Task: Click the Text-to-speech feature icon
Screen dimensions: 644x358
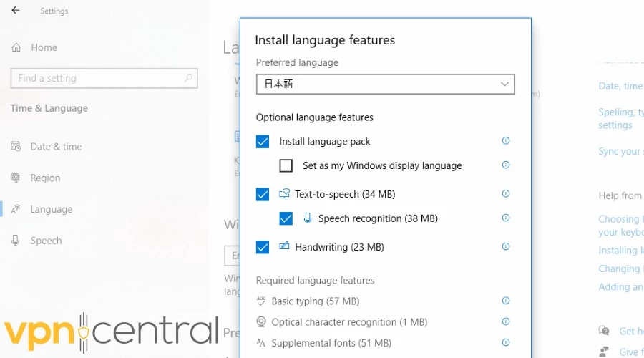Action: click(x=284, y=193)
